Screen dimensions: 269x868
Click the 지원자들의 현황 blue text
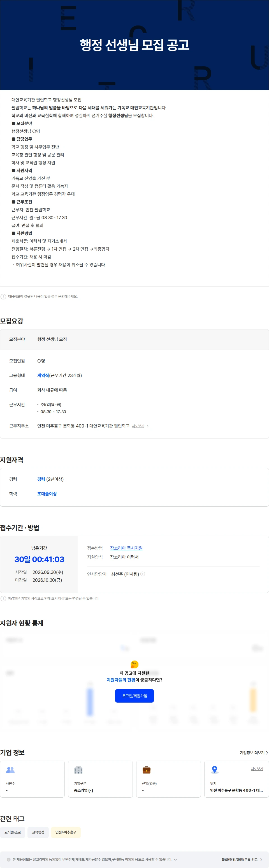tap(121, 680)
